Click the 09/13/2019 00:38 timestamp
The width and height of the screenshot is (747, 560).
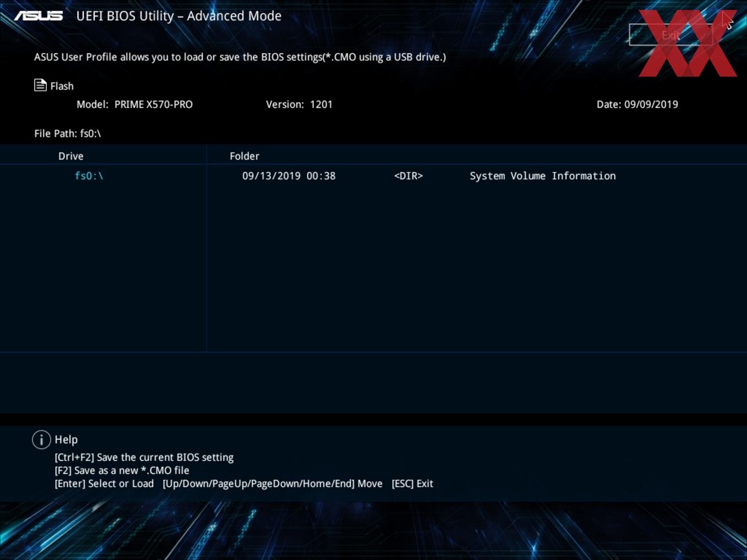289,176
